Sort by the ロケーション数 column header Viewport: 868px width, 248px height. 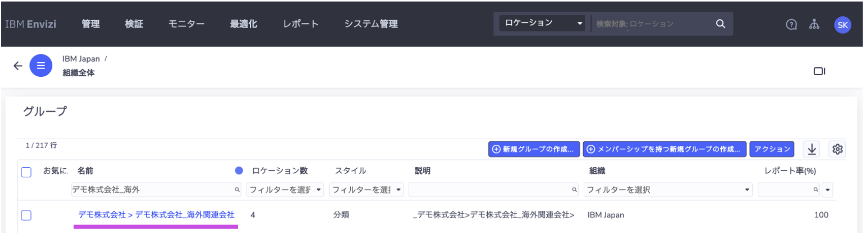280,171
